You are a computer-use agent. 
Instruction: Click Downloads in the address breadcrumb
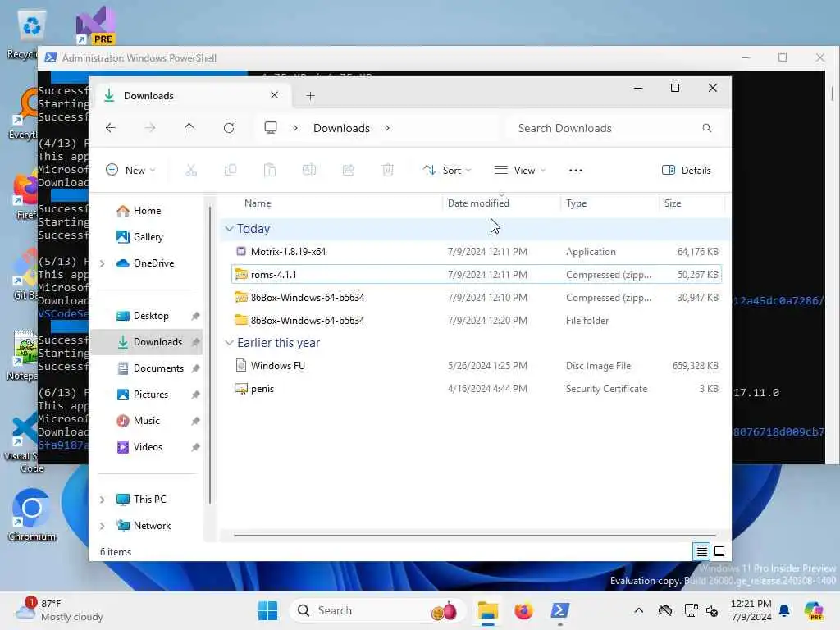tap(342, 128)
